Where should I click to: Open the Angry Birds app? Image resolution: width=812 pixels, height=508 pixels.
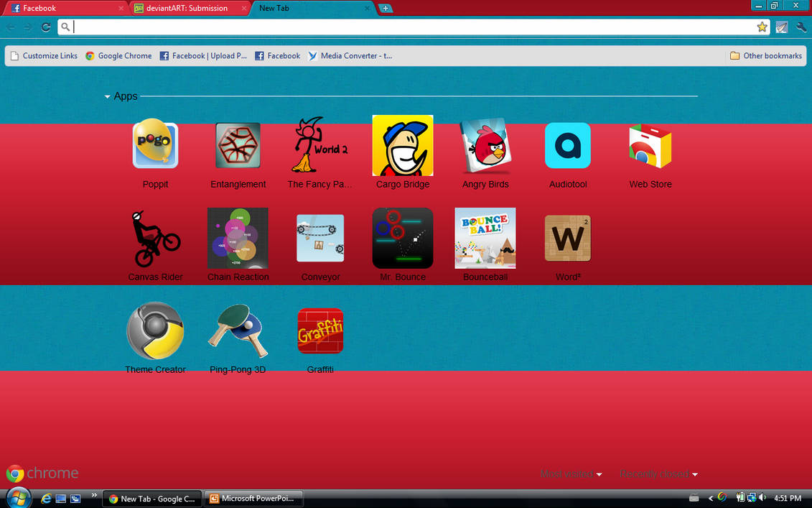(x=485, y=145)
